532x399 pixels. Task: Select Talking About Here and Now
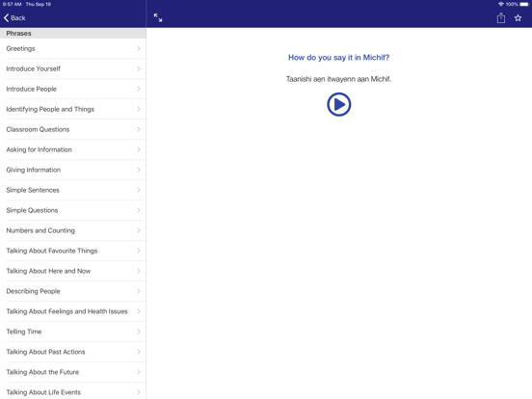73,271
